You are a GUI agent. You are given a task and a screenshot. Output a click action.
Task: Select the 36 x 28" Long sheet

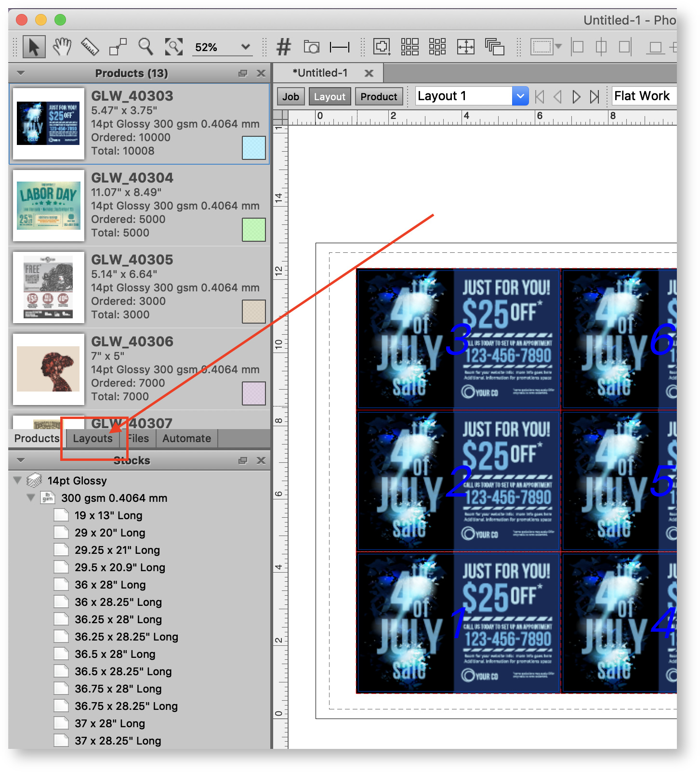[x=110, y=585]
